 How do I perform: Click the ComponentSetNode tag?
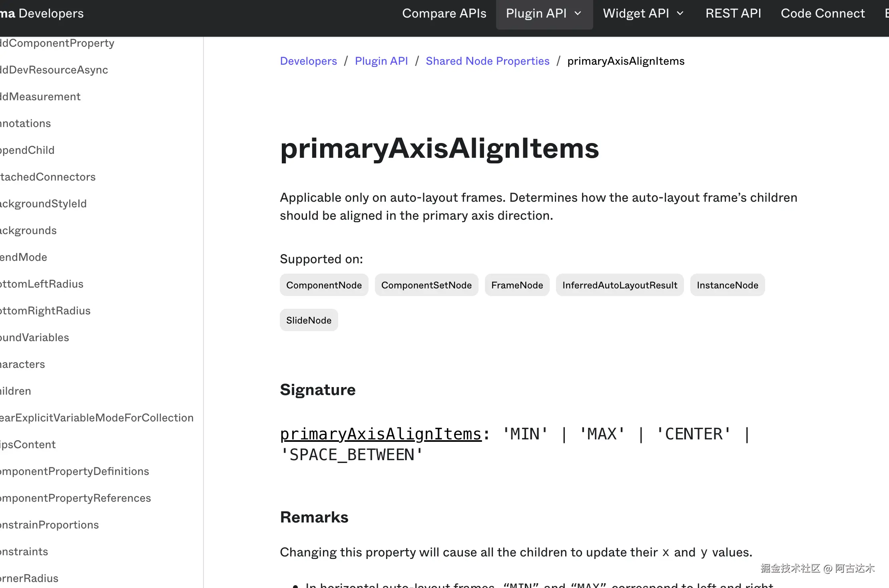[426, 285]
